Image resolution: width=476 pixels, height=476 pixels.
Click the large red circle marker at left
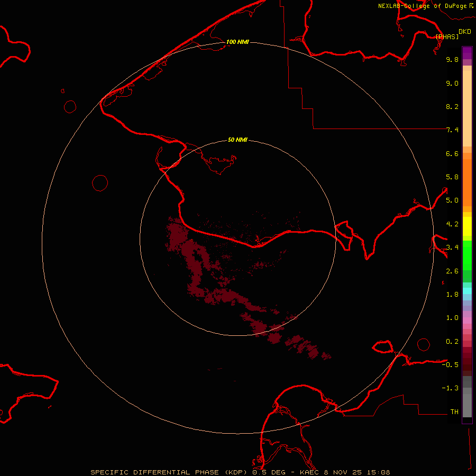click(x=100, y=183)
